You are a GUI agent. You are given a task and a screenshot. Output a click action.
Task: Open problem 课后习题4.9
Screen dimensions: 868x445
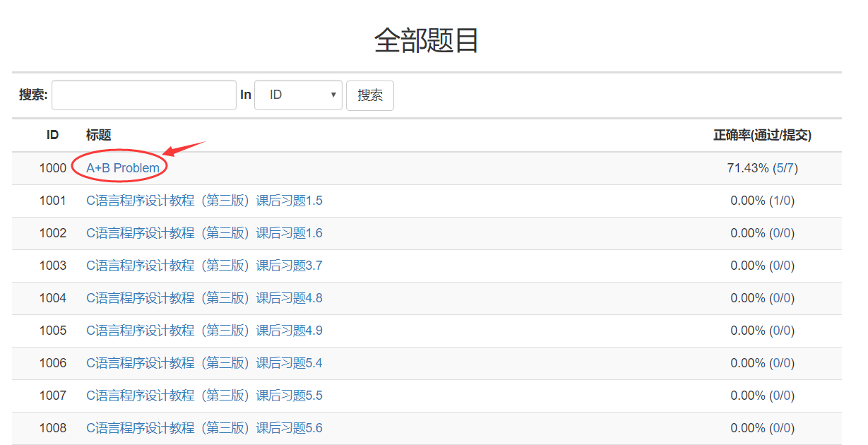204,331
